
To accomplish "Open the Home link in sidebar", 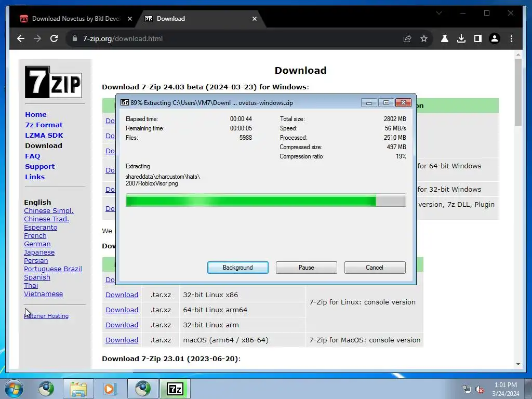I will coord(36,115).
